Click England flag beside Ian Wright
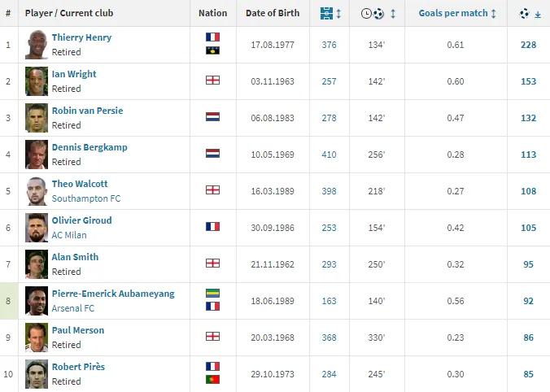The width and height of the screenshot is (550, 392). coord(212,81)
